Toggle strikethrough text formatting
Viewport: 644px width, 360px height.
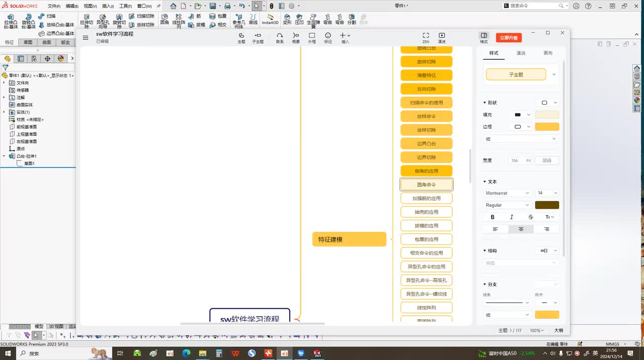pyautogui.click(x=531, y=217)
